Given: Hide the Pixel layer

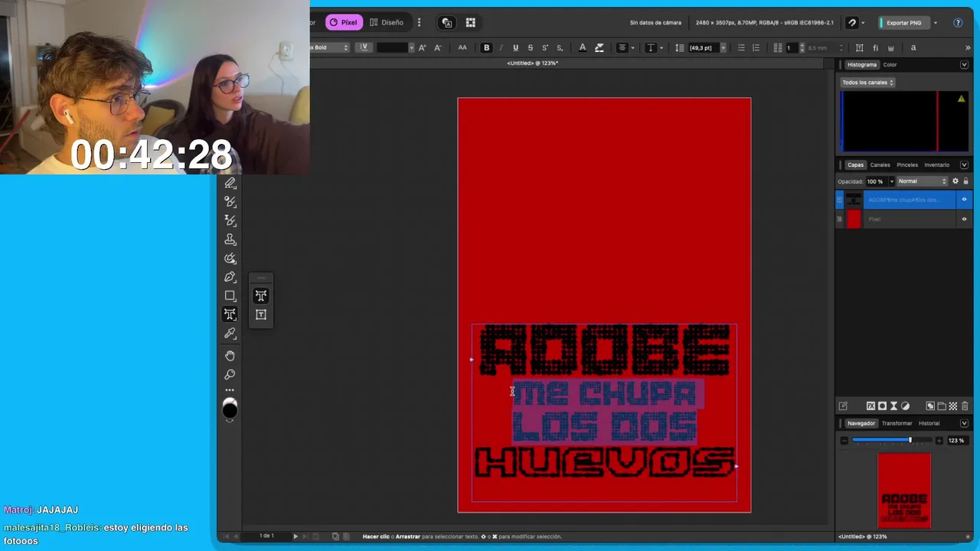Looking at the screenshot, I should [x=964, y=219].
